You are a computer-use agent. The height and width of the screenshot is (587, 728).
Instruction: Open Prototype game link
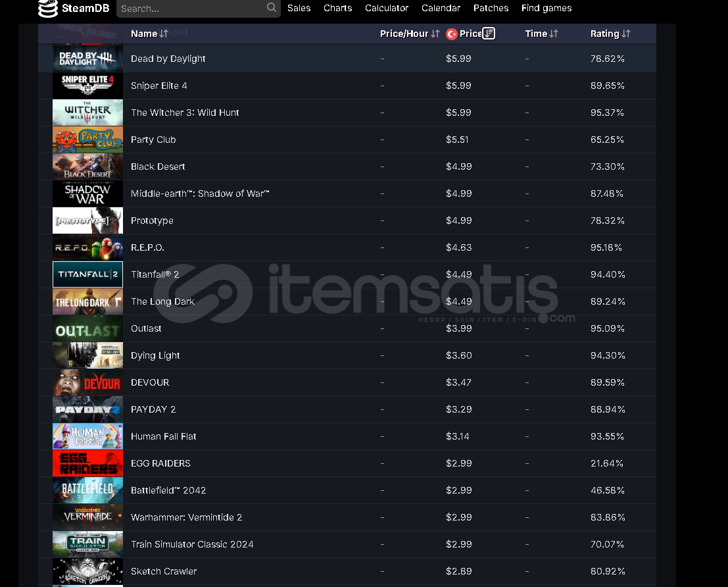coord(152,220)
